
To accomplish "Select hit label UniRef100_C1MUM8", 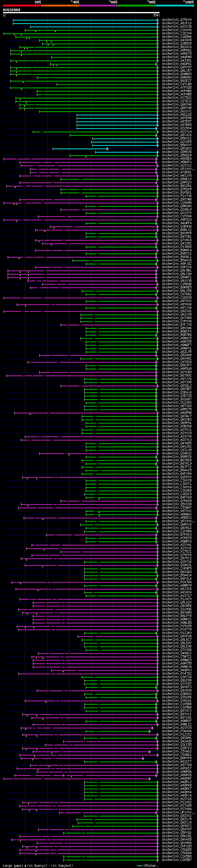I will pos(177,203).
